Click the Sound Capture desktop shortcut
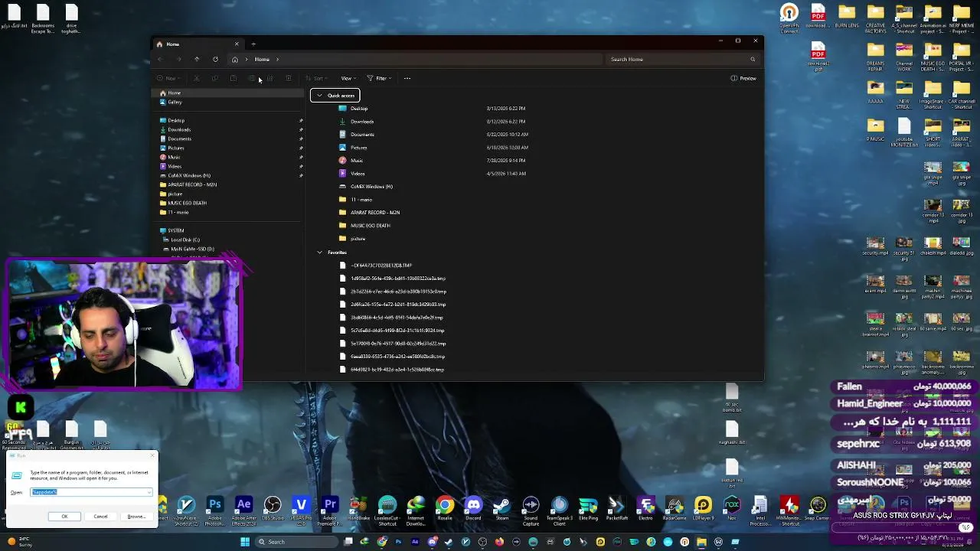This screenshot has width=980, height=551. [x=531, y=510]
